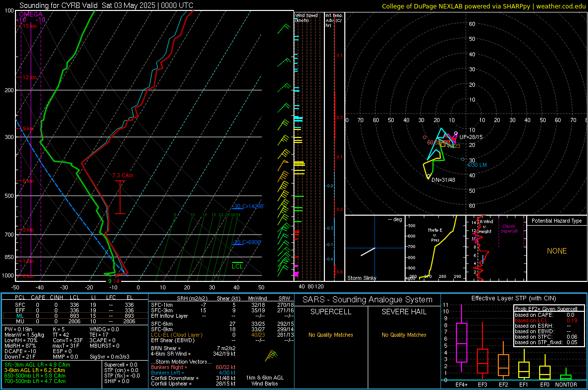588x390 pixels.
Task: Click the green NONTOR box plot
Action: coord(566,375)
